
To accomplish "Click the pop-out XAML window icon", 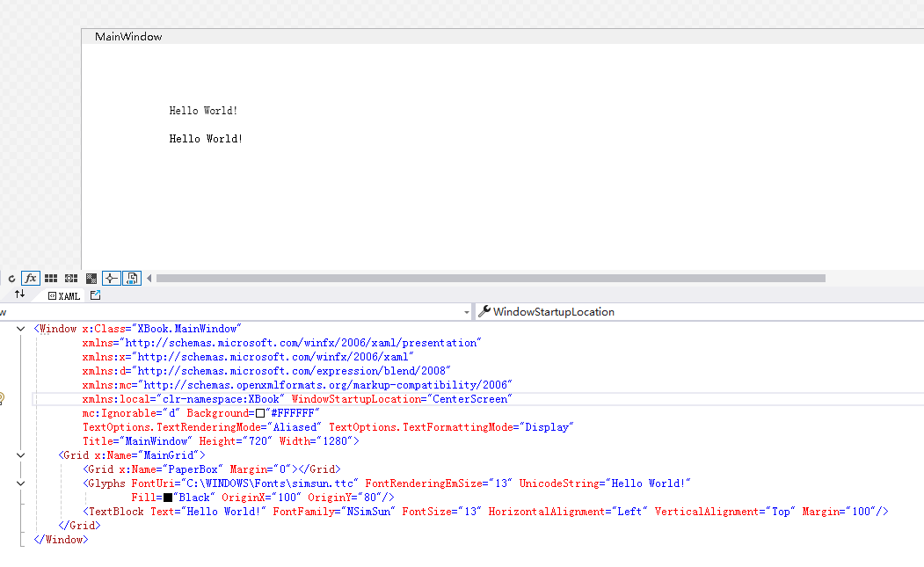I will click(96, 295).
